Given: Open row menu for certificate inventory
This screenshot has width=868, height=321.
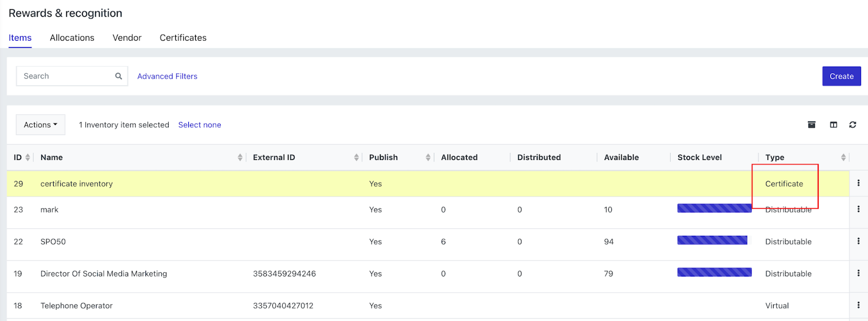Looking at the screenshot, I should (x=858, y=183).
